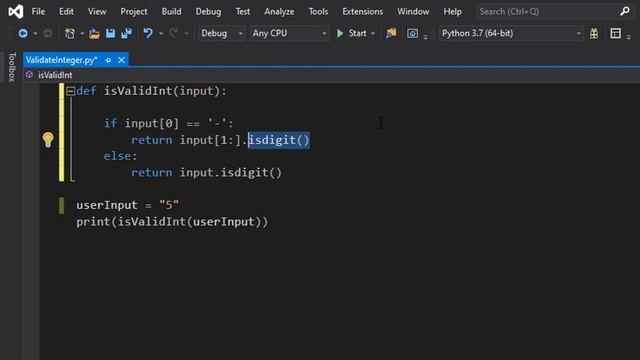Open the Edit menu
The image size is (640, 360).
coord(66,11)
